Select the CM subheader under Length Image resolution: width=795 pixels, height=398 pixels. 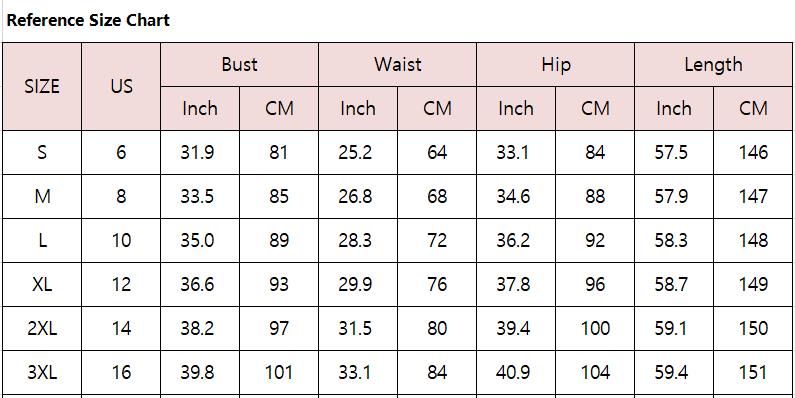(753, 108)
